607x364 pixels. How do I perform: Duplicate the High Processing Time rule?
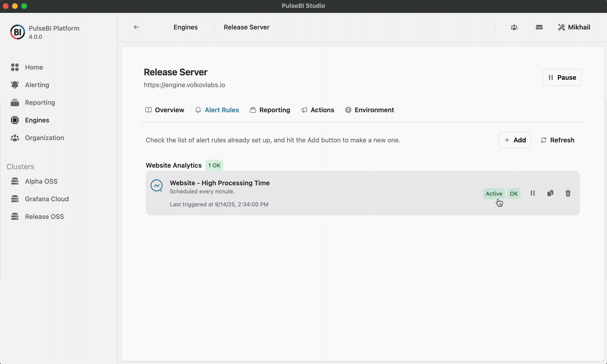(x=550, y=193)
